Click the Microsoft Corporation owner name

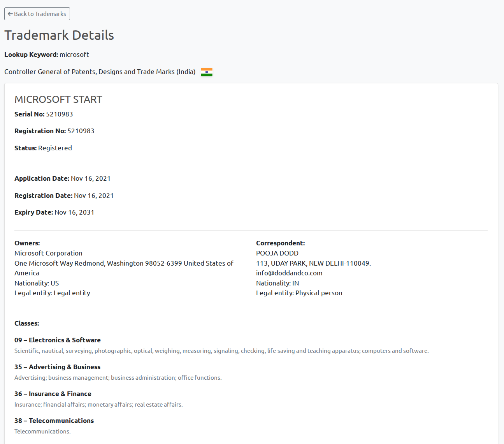[48, 254]
